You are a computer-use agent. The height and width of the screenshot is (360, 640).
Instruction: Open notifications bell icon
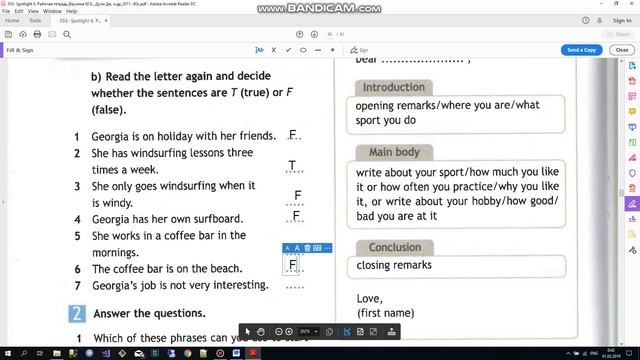pyautogui.click(x=599, y=20)
